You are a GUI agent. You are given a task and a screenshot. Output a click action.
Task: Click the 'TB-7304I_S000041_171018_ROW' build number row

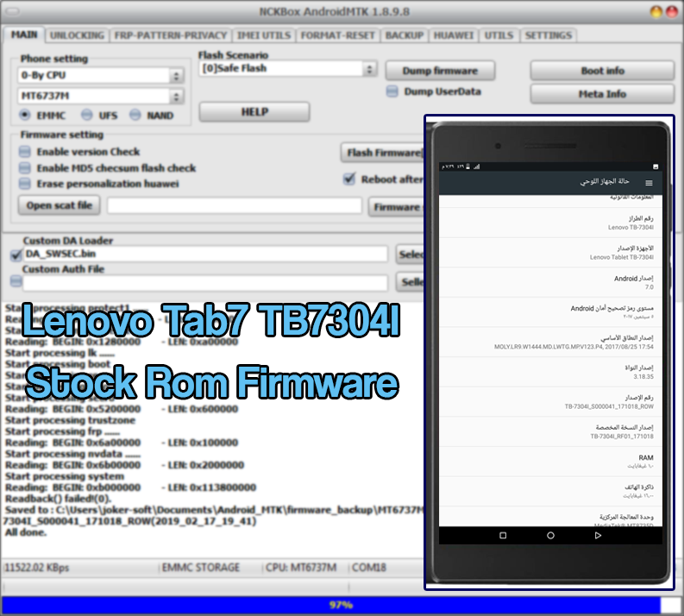coord(550,402)
